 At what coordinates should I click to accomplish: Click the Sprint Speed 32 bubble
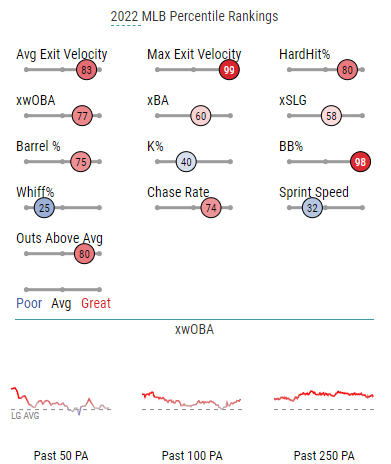[312, 208]
